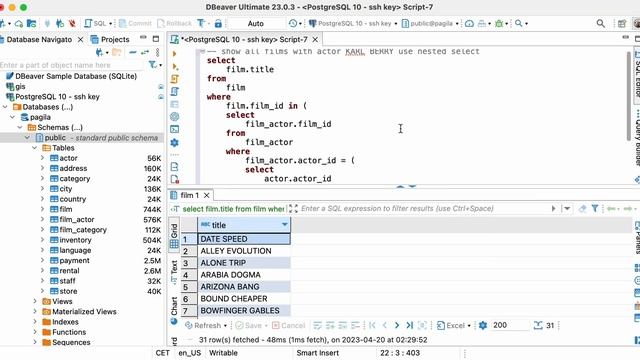
Task: Select the payment table in navigator
Action: (x=74, y=260)
